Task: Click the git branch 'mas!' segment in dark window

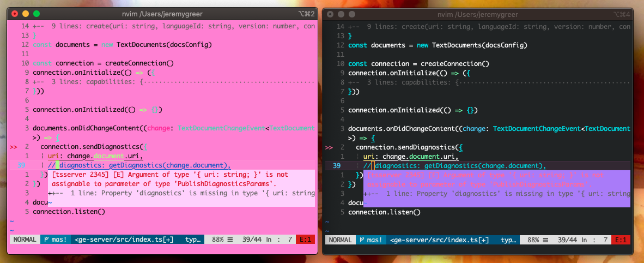Action: [x=371, y=240]
